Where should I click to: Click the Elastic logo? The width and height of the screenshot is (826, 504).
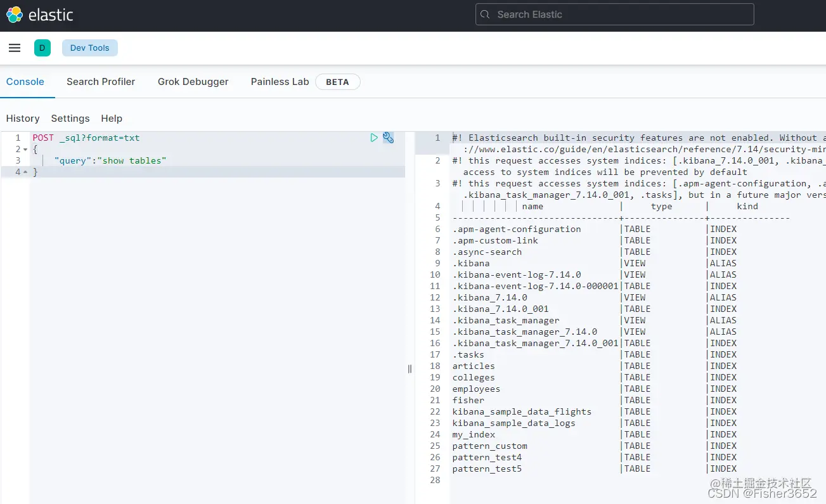point(40,15)
